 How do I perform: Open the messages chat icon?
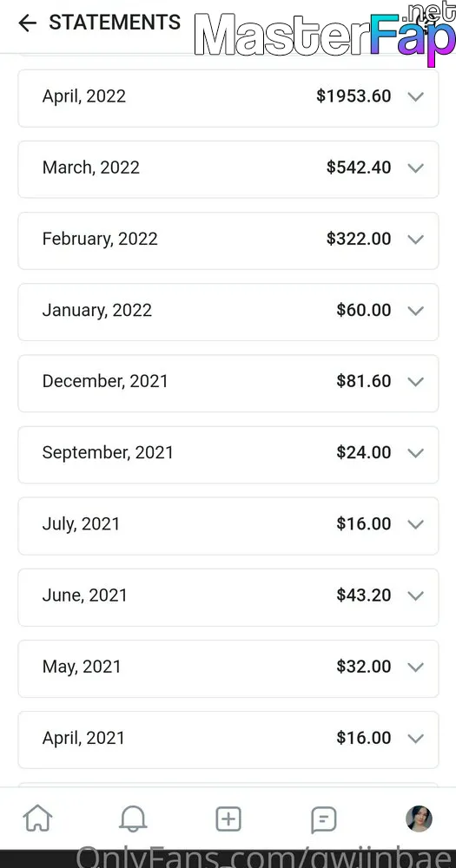click(324, 819)
